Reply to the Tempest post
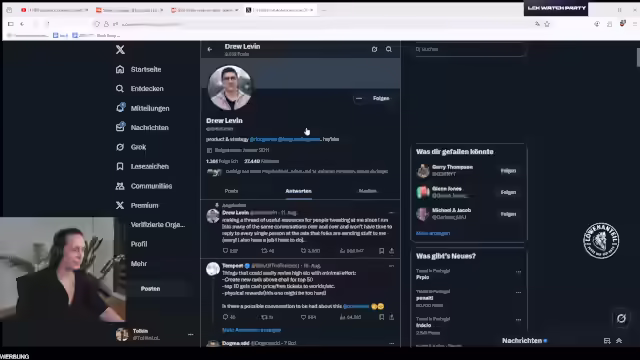 pyautogui.click(x=225, y=317)
